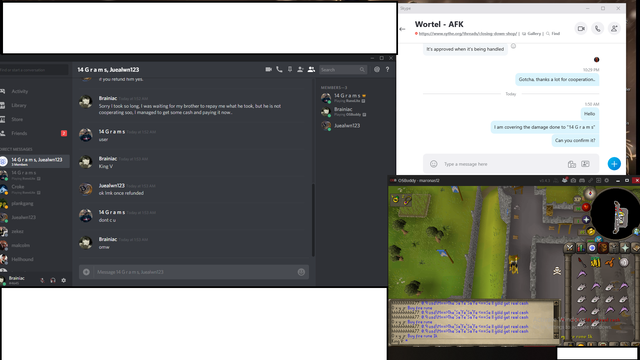Toggle the member list panel
The image size is (640, 360).
pos(311,69)
